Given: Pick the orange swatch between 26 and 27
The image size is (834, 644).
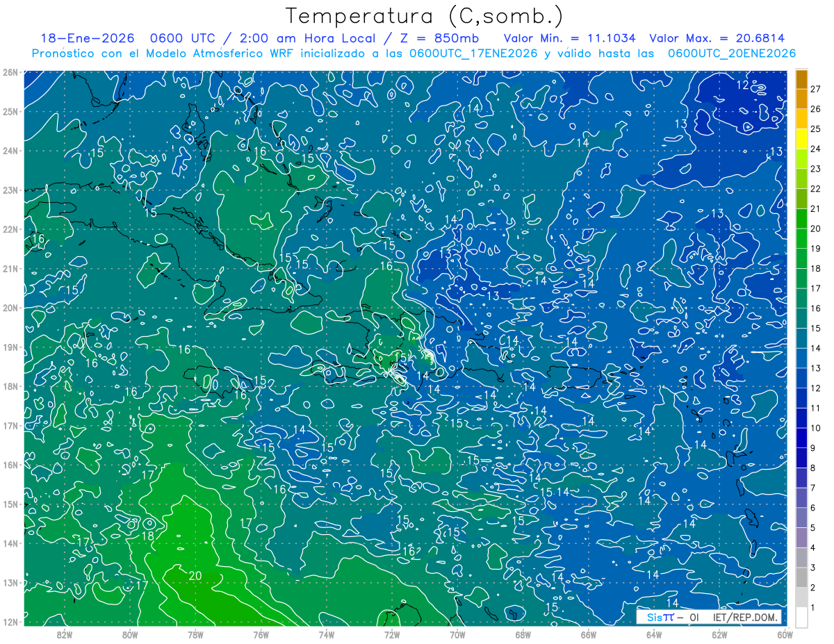Looking at the screenshot, I should (801, 99).
